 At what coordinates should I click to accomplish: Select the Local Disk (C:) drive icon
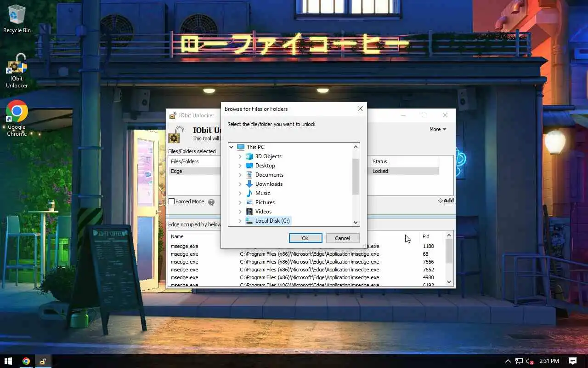249,221
